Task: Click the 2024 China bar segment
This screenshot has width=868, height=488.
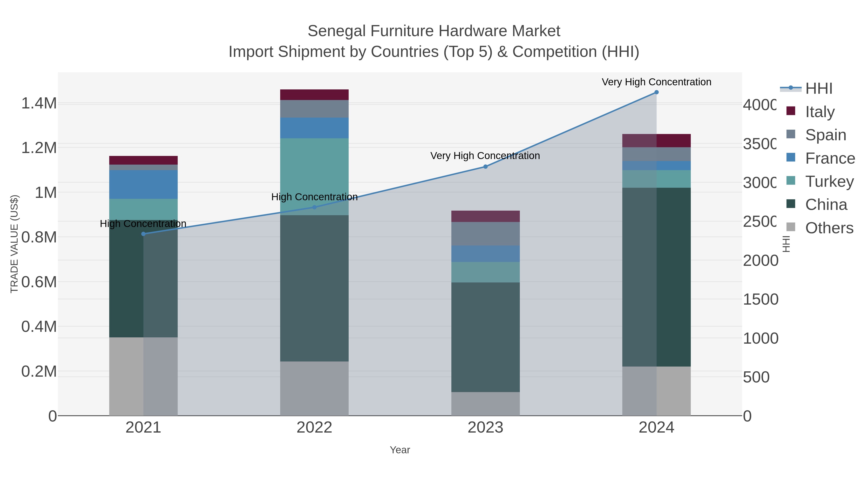Action: [656, 277]
